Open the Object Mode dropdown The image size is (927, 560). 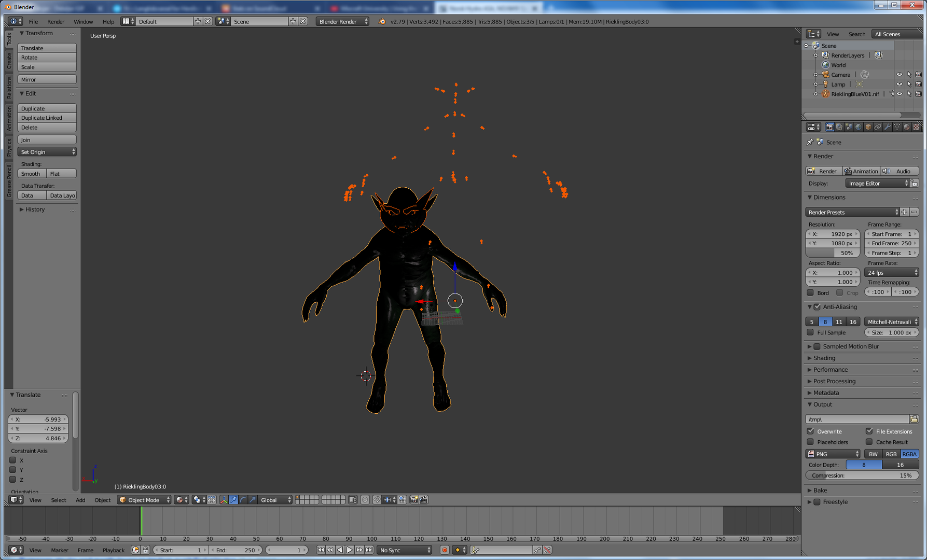point(144,500)
